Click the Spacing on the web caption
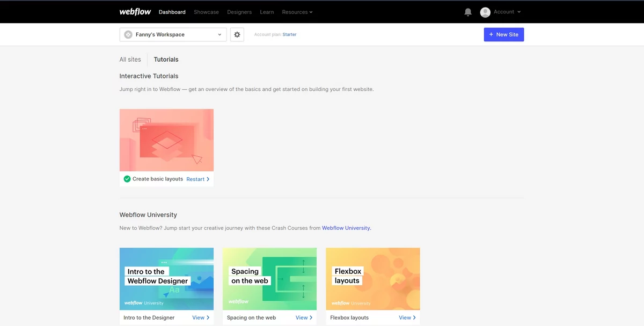Image resolution: width=644 pixels, height=326 pixels. coord(251,317)
